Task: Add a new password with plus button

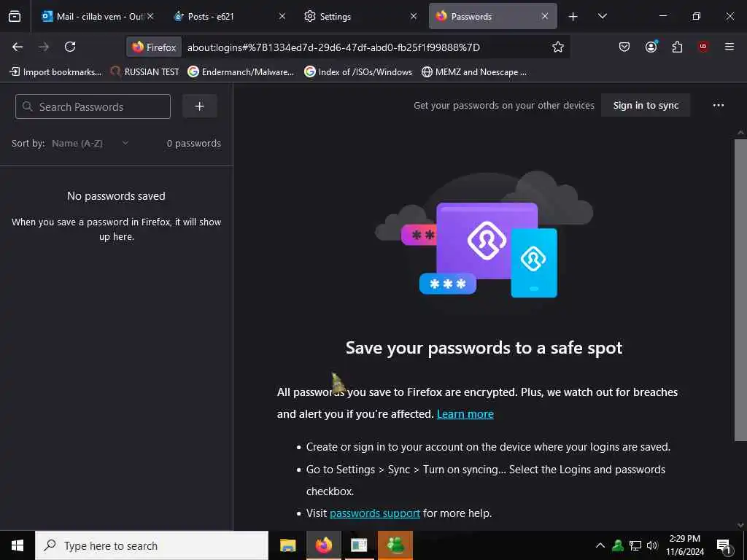Action: coord(200,106)
